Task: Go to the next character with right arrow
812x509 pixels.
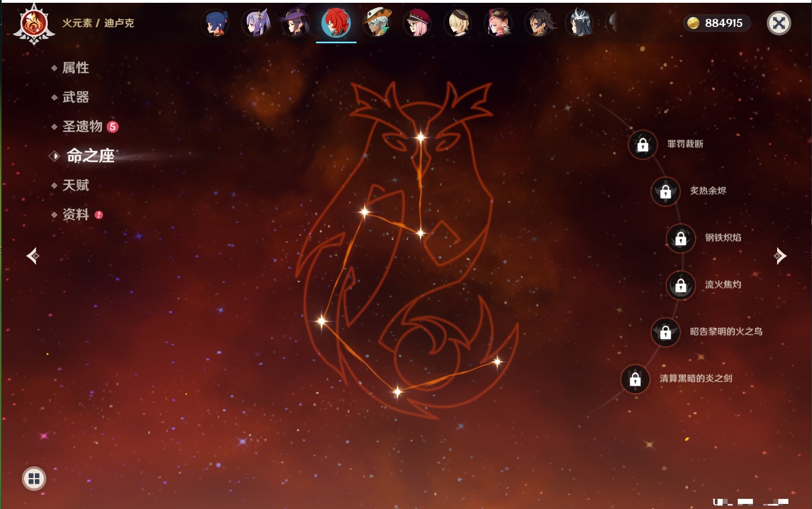Action: (x=780, y=256)
